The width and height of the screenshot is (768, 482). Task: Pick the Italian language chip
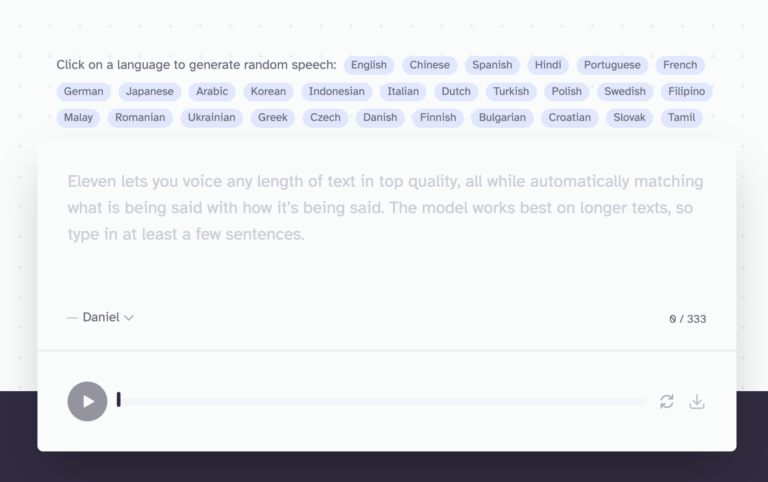[403, 91]
